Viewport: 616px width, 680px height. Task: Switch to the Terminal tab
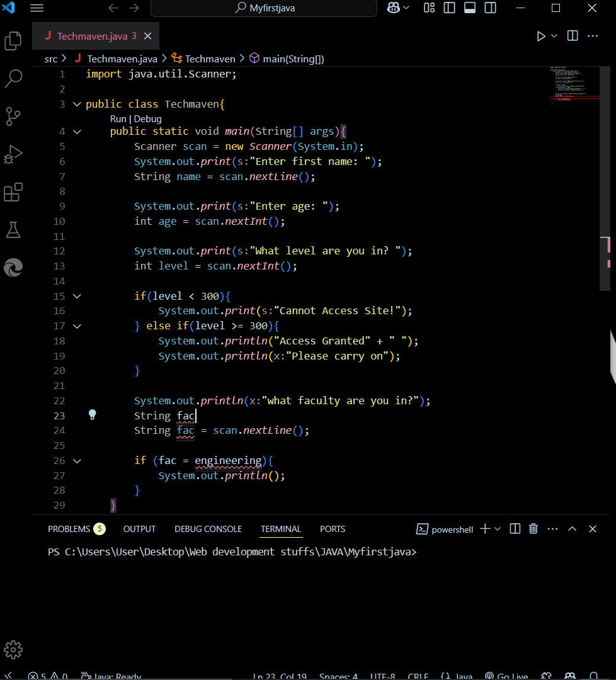pos(281,529)
